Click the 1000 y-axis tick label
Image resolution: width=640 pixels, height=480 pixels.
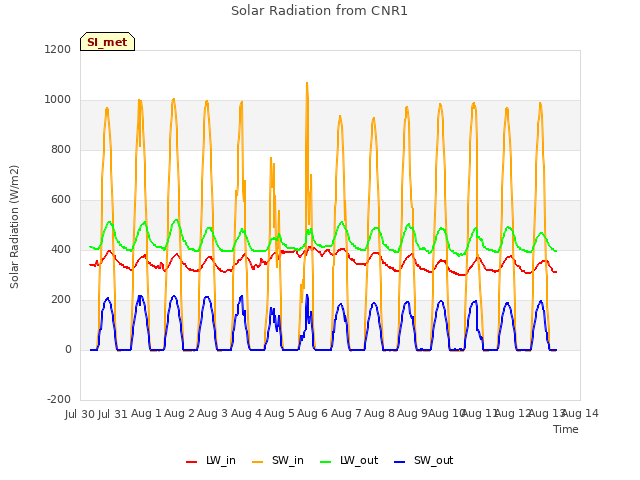pyautogui.click(x=58, y=99)
